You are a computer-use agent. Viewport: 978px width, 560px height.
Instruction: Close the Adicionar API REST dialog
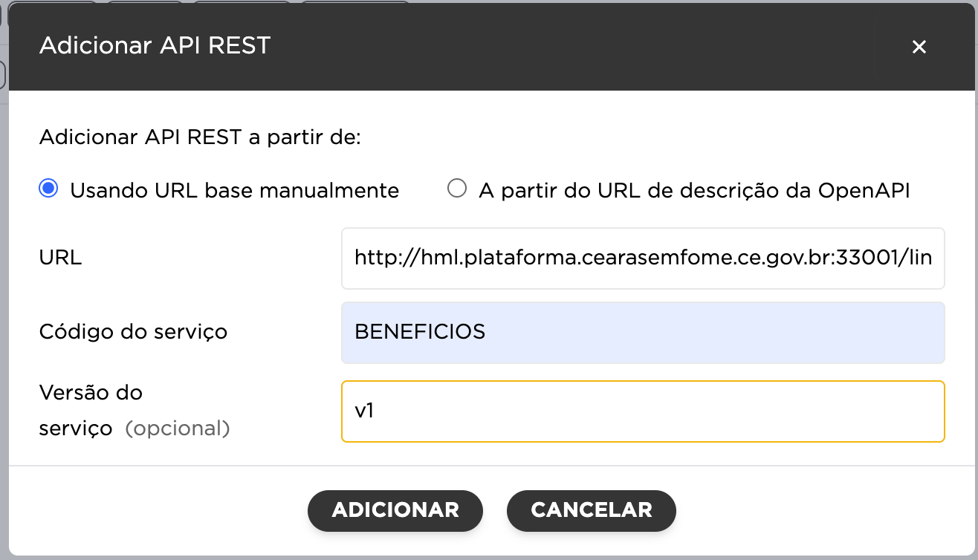point(919,47)
